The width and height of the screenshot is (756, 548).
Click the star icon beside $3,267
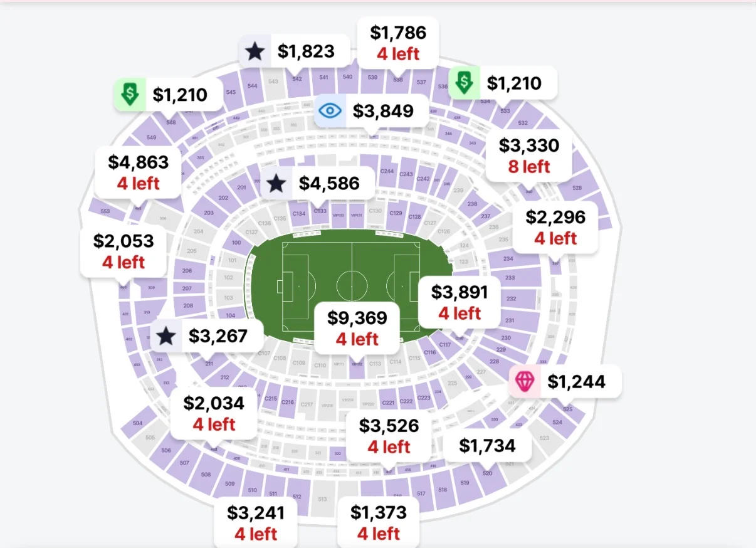tap(165, 336)
